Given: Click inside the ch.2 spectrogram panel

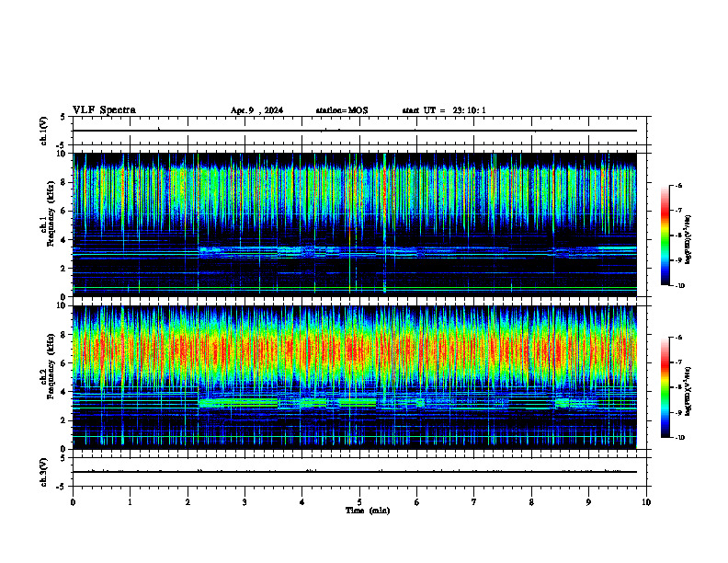Looking at the screenshot, I should click(x=355, y=377).
